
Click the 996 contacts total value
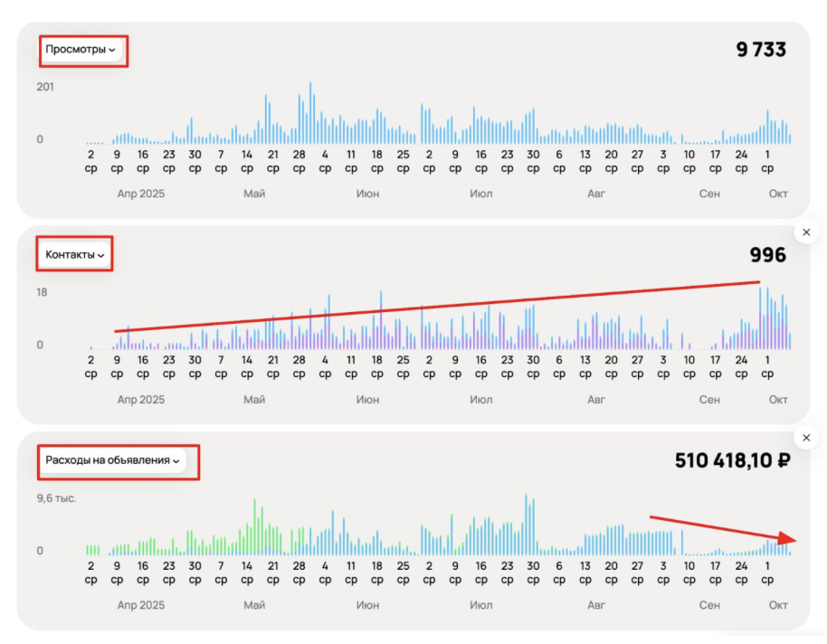pyautogui.click(x=768, y=255)
